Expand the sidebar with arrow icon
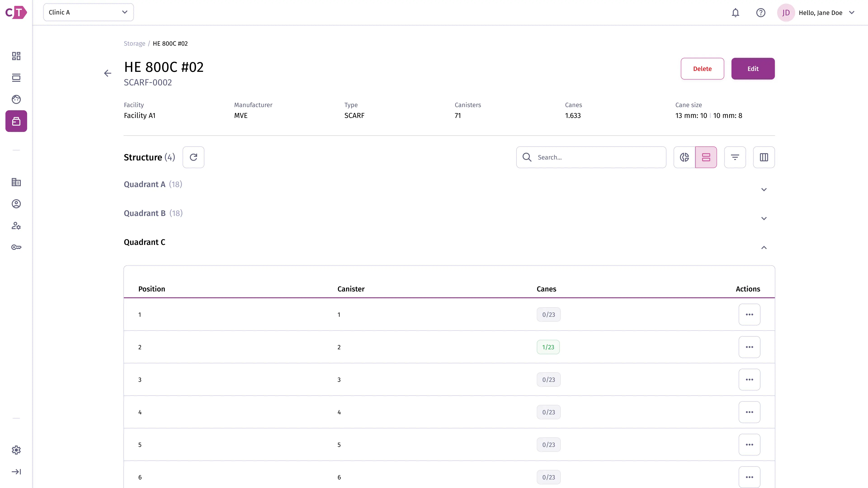 click(x=16, y=472)
